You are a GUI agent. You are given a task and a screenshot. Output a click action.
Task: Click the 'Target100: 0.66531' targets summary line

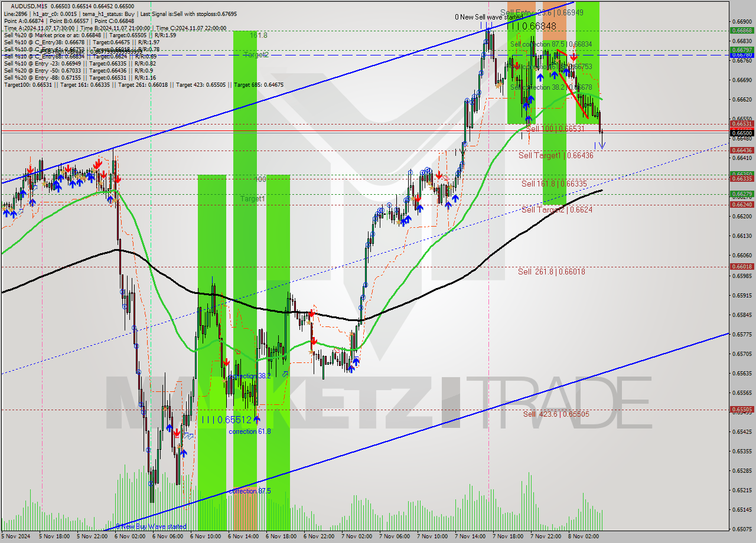click(x=144, y=84)
